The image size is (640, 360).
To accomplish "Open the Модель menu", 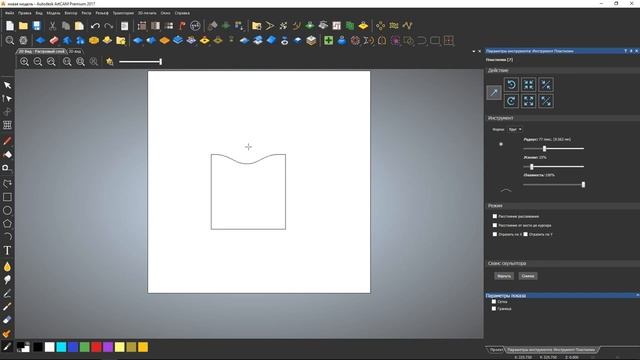I will [53, 13].
